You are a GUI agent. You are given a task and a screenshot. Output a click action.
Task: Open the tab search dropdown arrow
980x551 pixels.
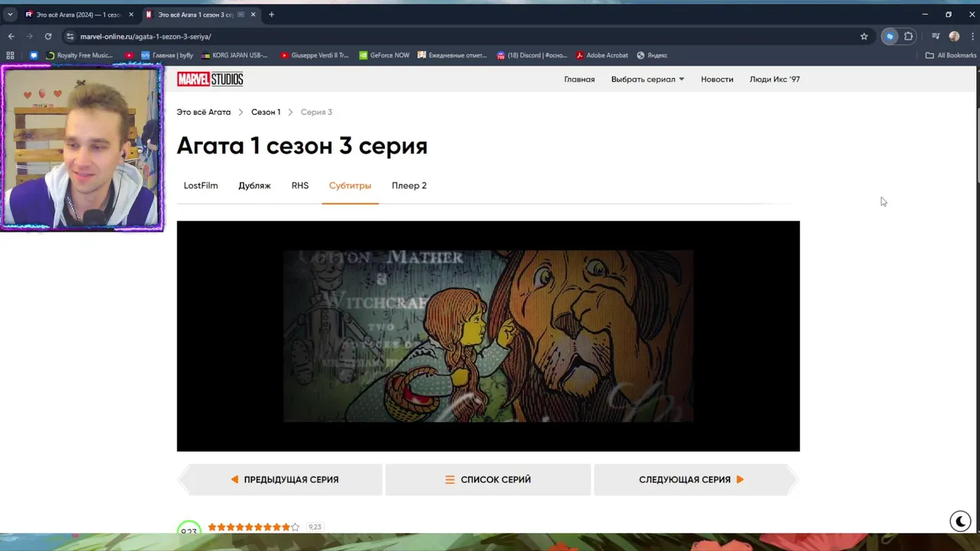pyautogui.click(x=10, y=15)
